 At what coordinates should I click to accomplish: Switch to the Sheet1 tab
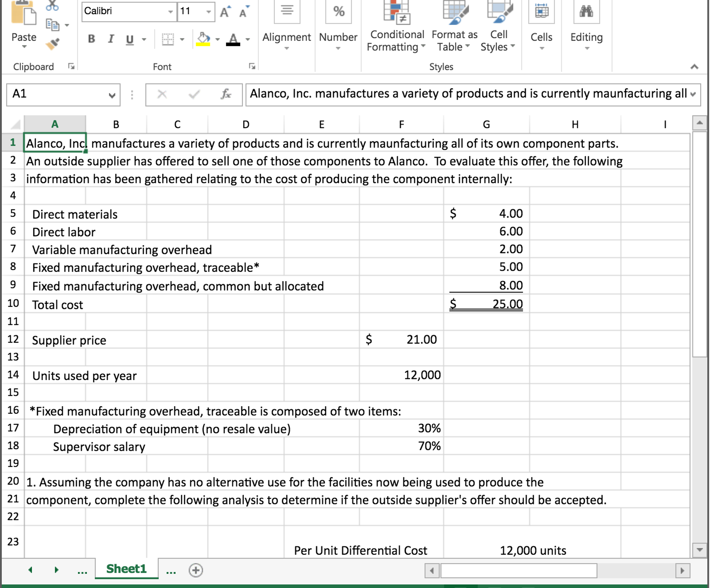point(126,569)
